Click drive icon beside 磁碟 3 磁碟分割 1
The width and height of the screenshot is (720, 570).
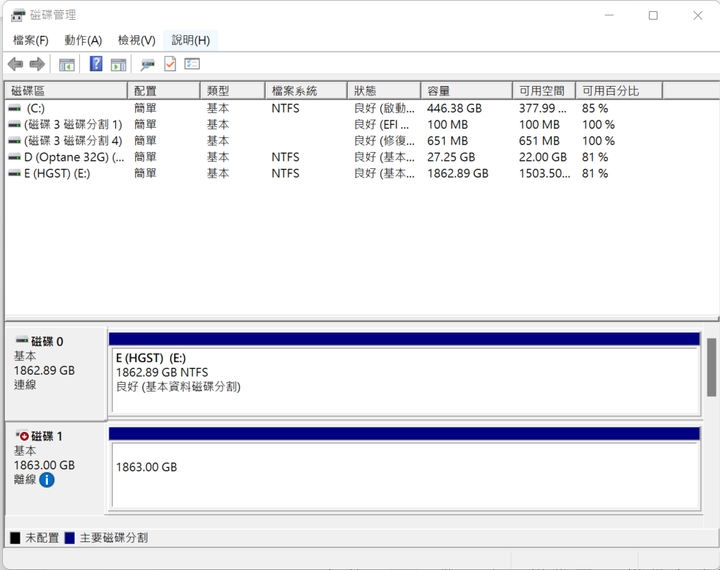pyautogui.click(x=15, y=124)
